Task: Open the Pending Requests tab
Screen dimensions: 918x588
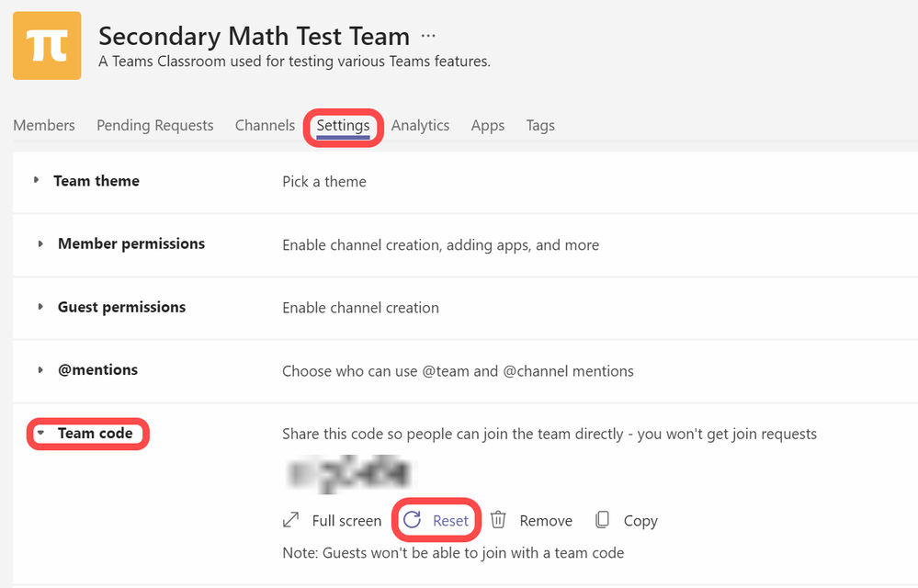Action: click(155, 125)
